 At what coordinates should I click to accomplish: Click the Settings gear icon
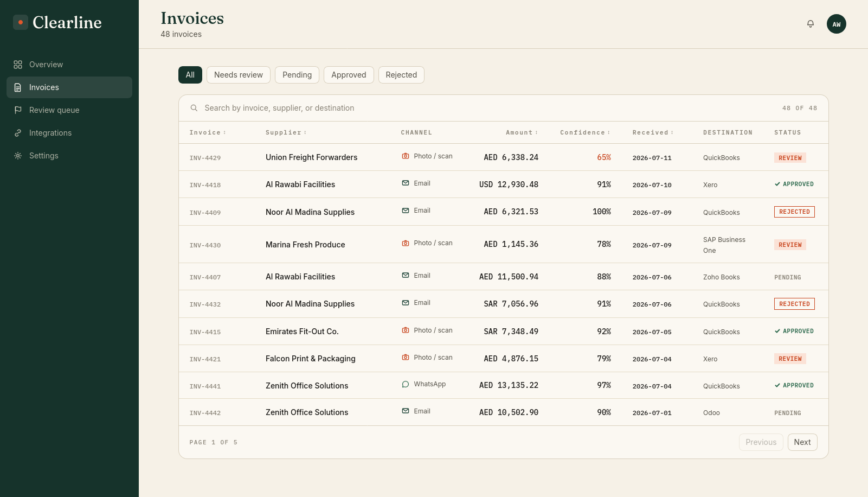tap(18, 156)
